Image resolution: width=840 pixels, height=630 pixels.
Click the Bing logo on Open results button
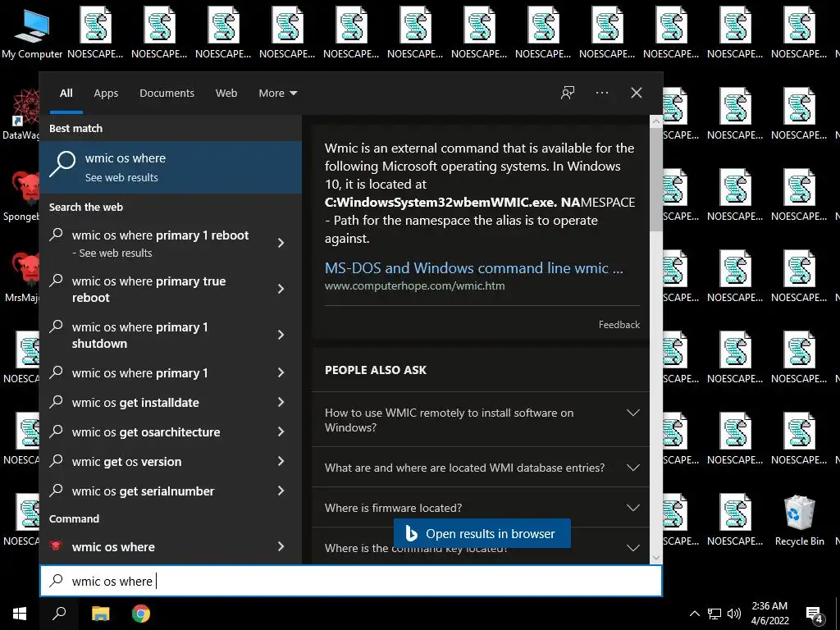point(411,533)
